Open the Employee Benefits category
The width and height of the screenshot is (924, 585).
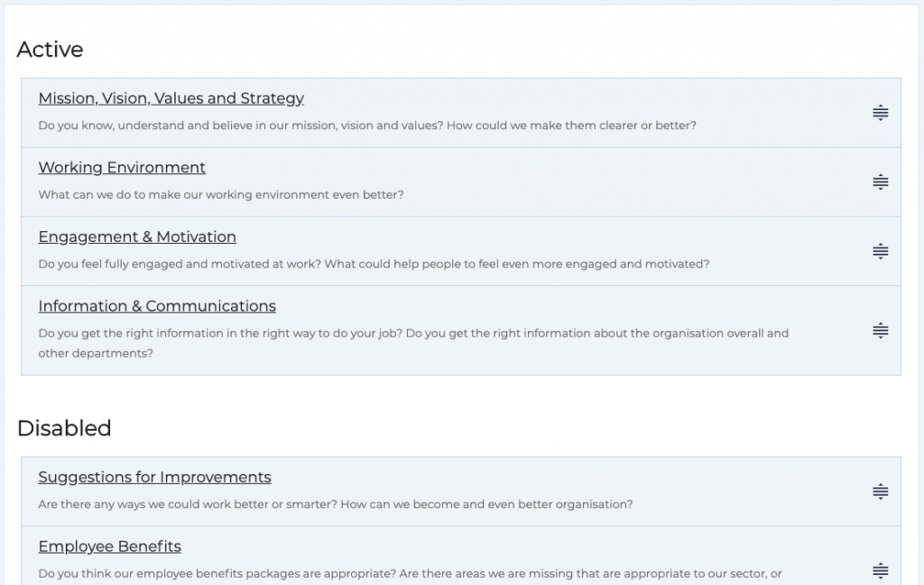109,547
